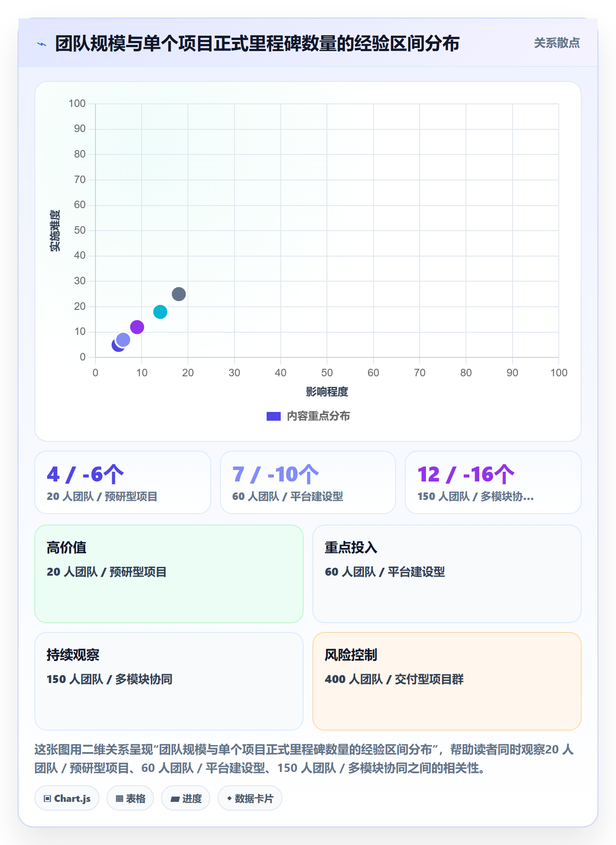Image resolution: width=616 pixels, height=845 pixels.
Task: Click the y-axis tick label 100
Action: [x=77, y=104]
